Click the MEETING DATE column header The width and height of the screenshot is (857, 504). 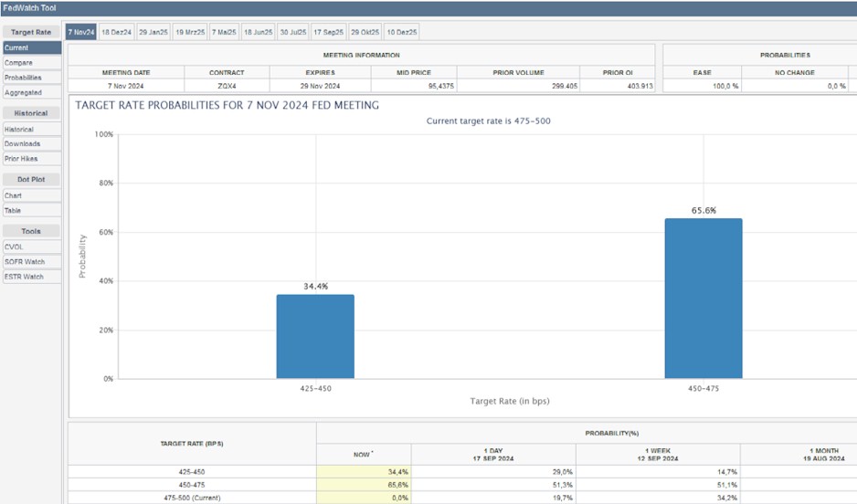(126, 73)
